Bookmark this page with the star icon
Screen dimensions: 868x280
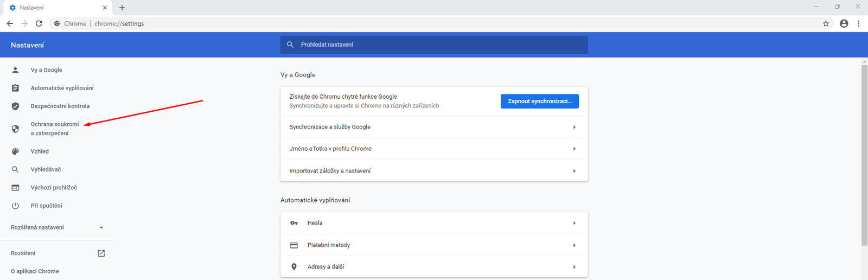pyautogui.click(x=826, y=23)
